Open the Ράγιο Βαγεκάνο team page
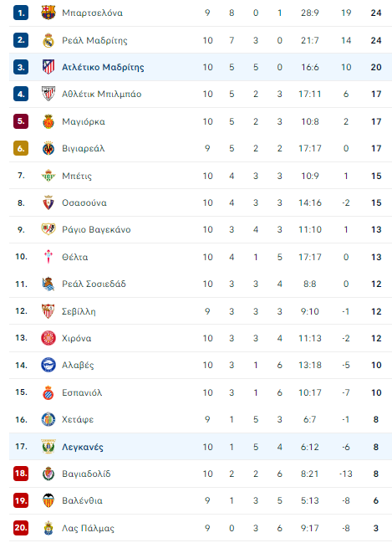The width and height of the screenshot is (392, 543). click(96, 229)
